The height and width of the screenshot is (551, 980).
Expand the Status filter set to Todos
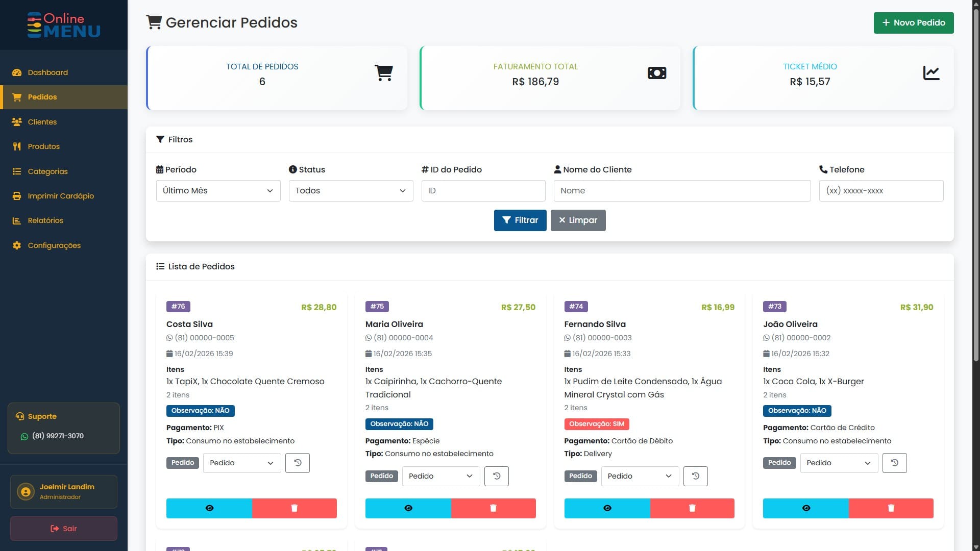351,190
